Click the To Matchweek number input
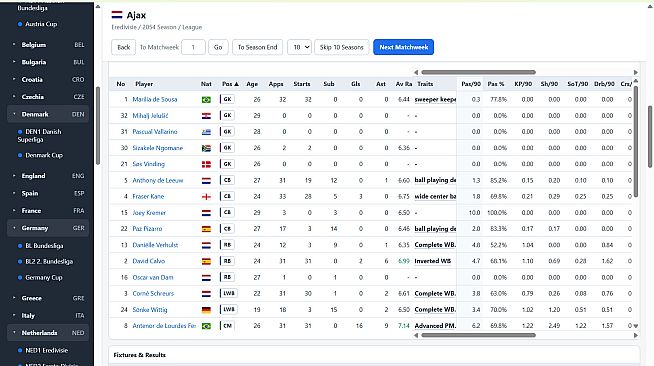The width and height of the screenshot is (654, 366). pyautogui.click(x=194, y=47)
